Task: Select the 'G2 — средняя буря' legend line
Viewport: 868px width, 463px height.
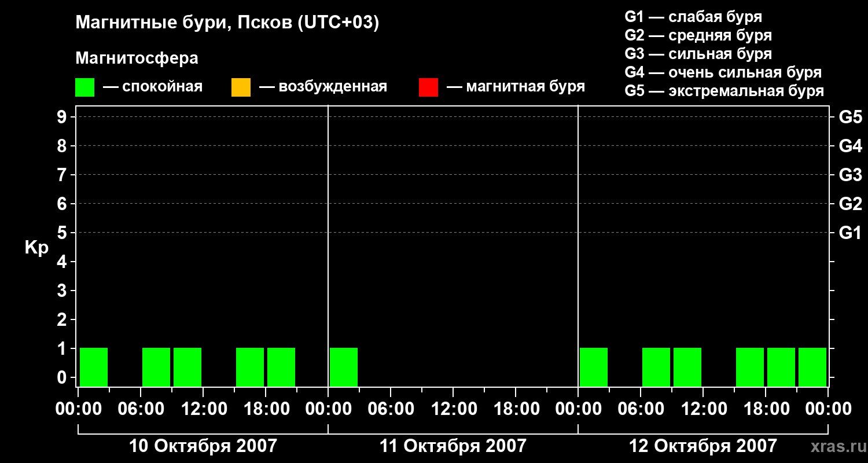Action: 698,35
